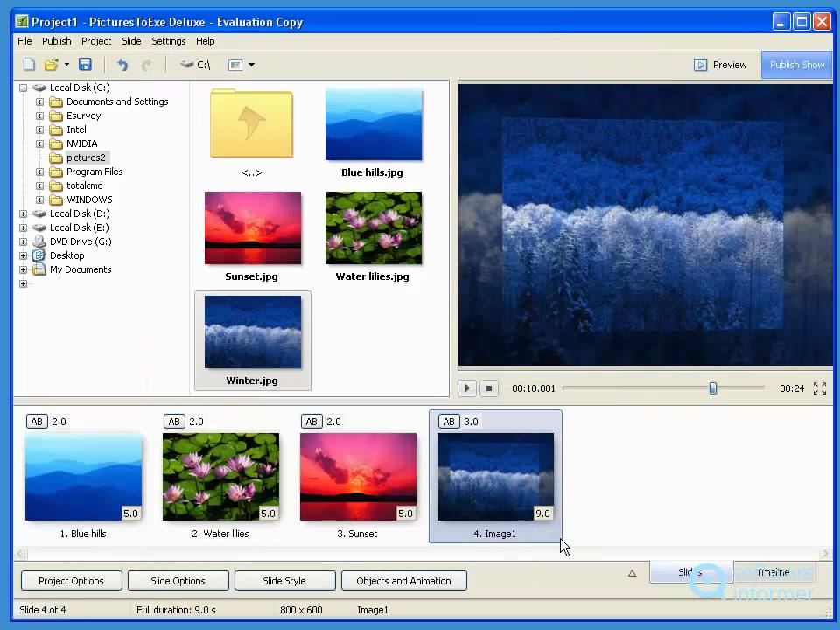This screenshot has width=840, height=630.
Task: Click the preview position slider handle
Action: [713, 388]
